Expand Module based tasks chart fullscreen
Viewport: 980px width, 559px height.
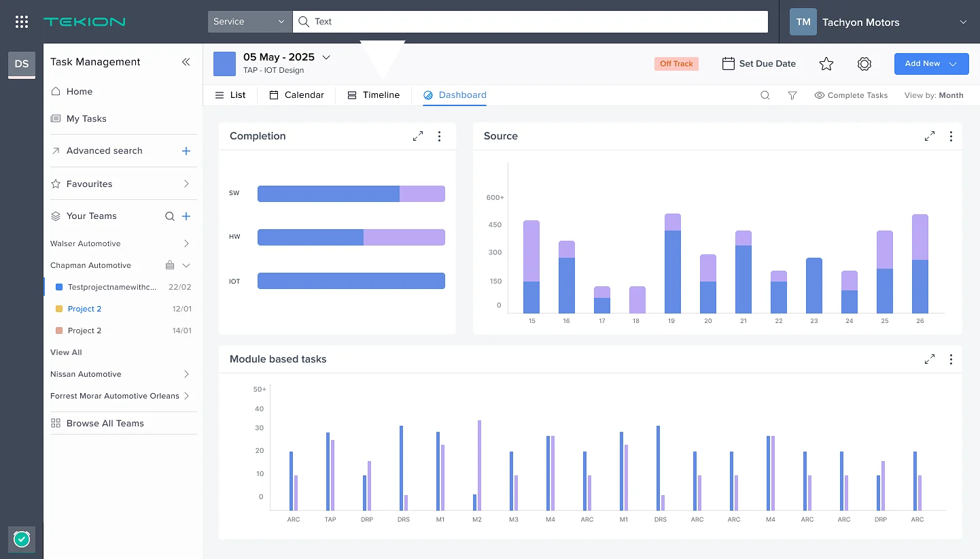point(930,359)
